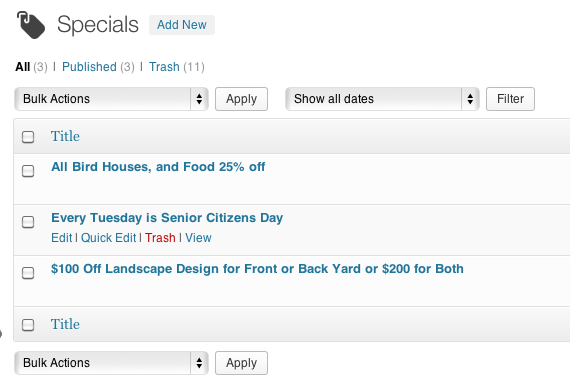Expand the top Bulk Actions dropdown
Screen dimensions: 570x382
pos(111,99)
